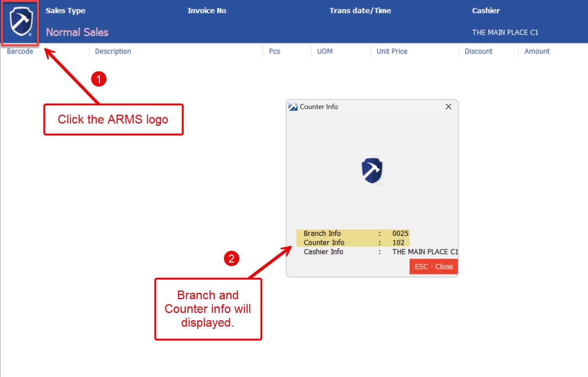Click the UOM column header
This screenshot has height=377, width=588.
[x=325, y=51]
